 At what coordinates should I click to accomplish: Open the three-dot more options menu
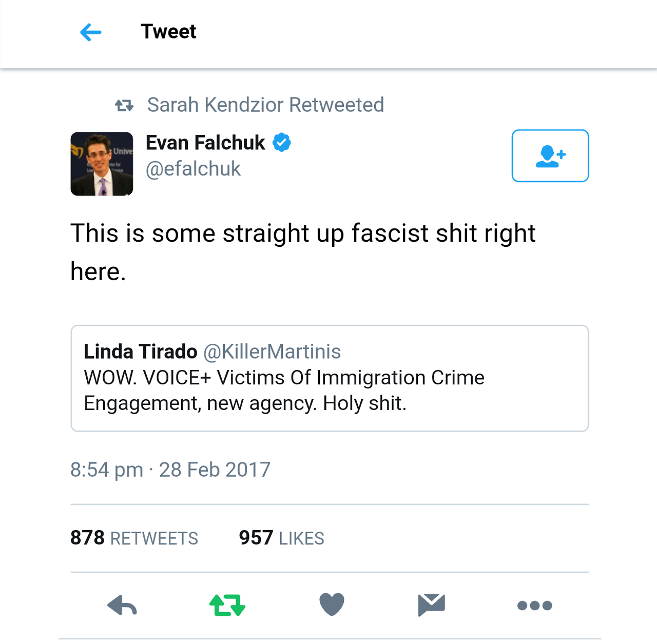tap(534, 606)
